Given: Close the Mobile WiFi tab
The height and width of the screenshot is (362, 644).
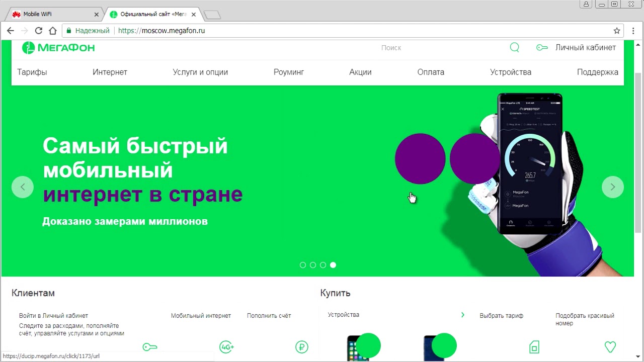Looking at the screenshot, I should [x=96, y=15].
